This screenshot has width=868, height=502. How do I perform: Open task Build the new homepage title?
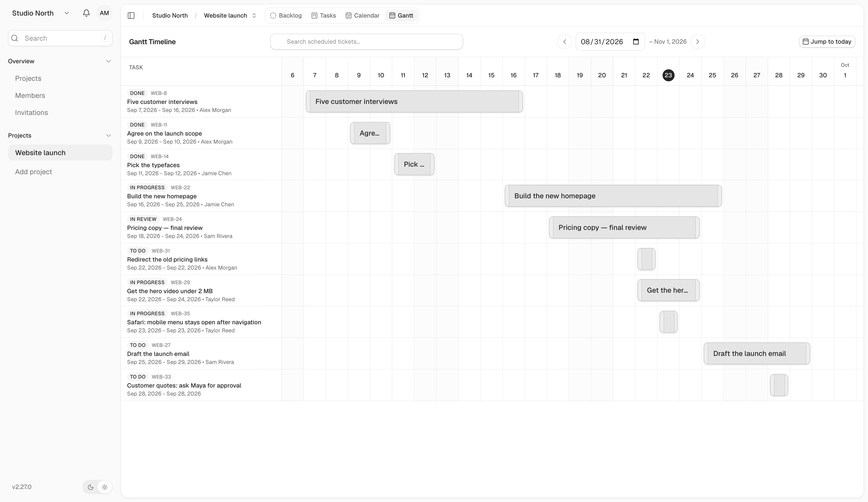[162, 196]
